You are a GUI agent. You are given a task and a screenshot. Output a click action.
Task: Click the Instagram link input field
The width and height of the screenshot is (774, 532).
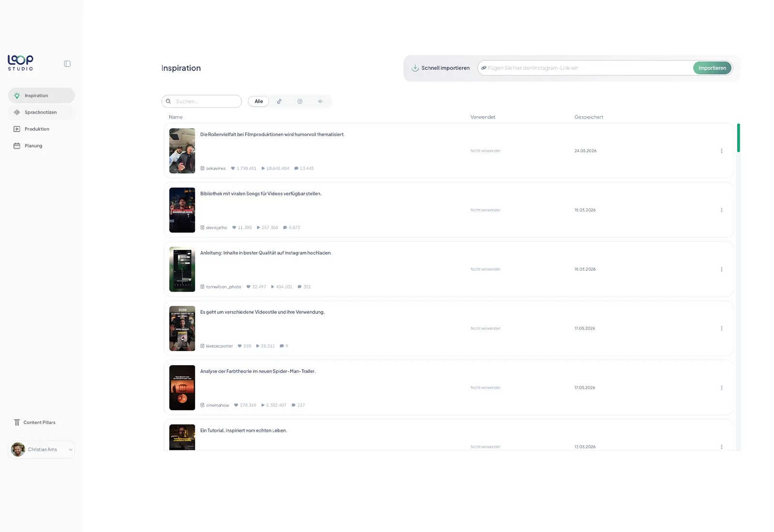585,68
